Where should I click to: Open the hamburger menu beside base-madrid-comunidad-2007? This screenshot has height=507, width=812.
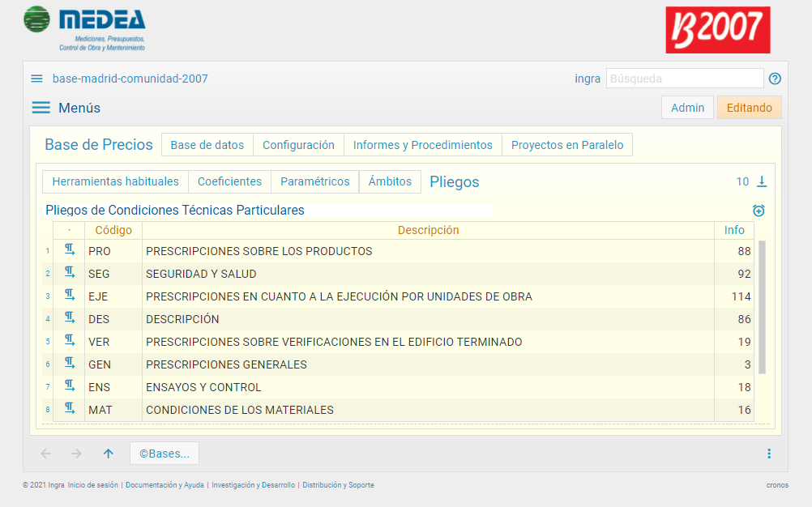point(36,79)
